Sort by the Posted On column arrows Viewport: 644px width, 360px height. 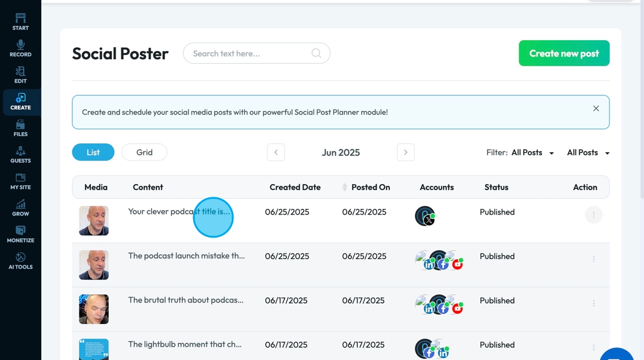[x=344, y=187]
